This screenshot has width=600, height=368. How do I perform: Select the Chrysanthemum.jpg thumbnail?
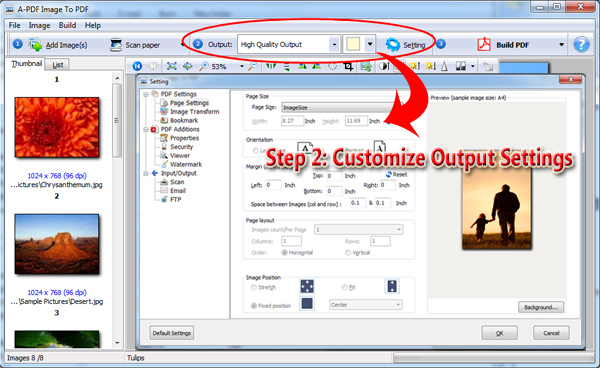coord(57,127)
